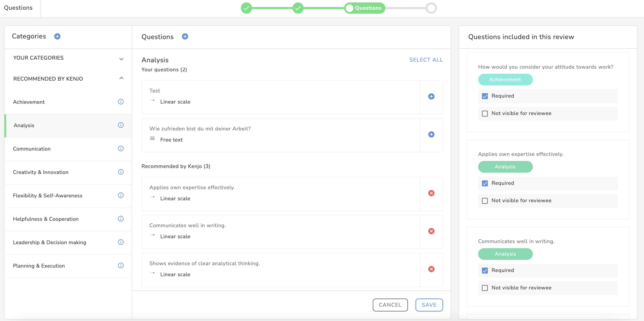Add 'Wie zufrieden bist du' question

[x=431, y=135]
